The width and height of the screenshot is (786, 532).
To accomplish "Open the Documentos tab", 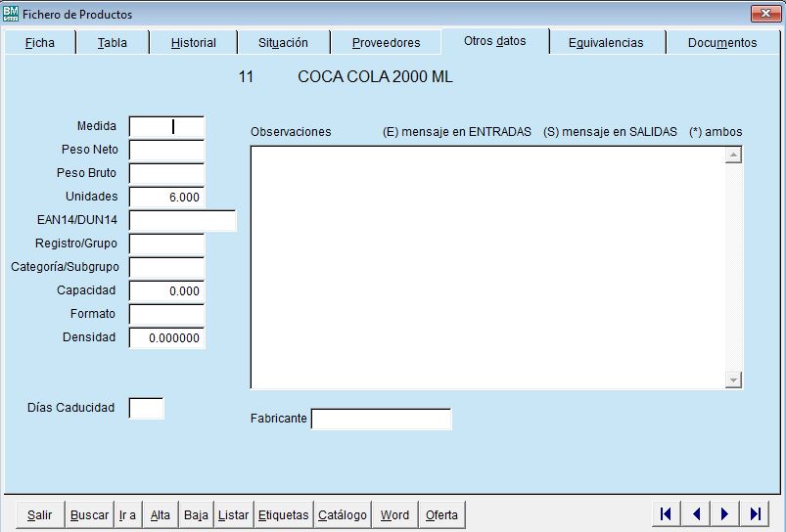I will 722,43.
